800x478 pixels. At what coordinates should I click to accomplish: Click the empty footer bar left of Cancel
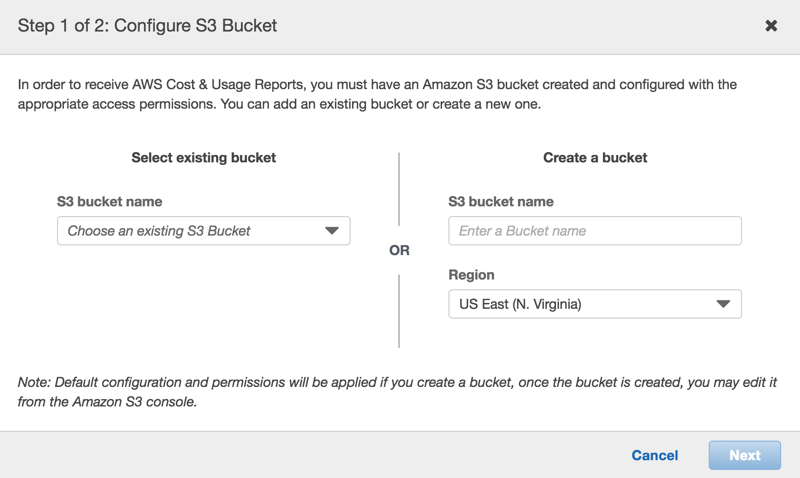(300, 455)
